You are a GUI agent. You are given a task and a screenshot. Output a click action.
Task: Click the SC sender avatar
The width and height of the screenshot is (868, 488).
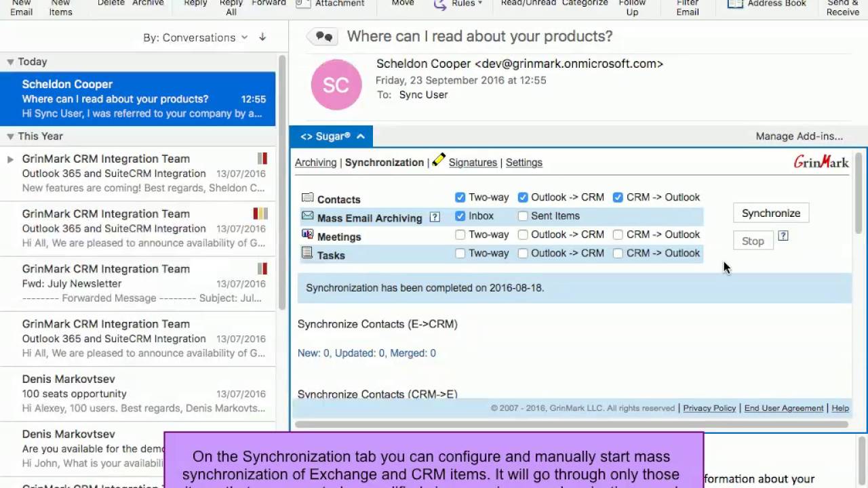(336, 85)
